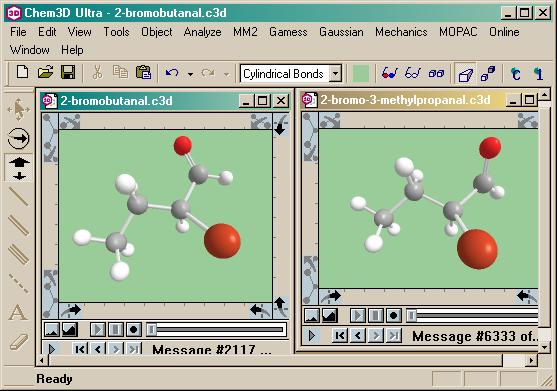Play the animation in 2-bromobutanal window
Image resolution: width=557 pixels, height=391 pixels.
click(97, 330)
